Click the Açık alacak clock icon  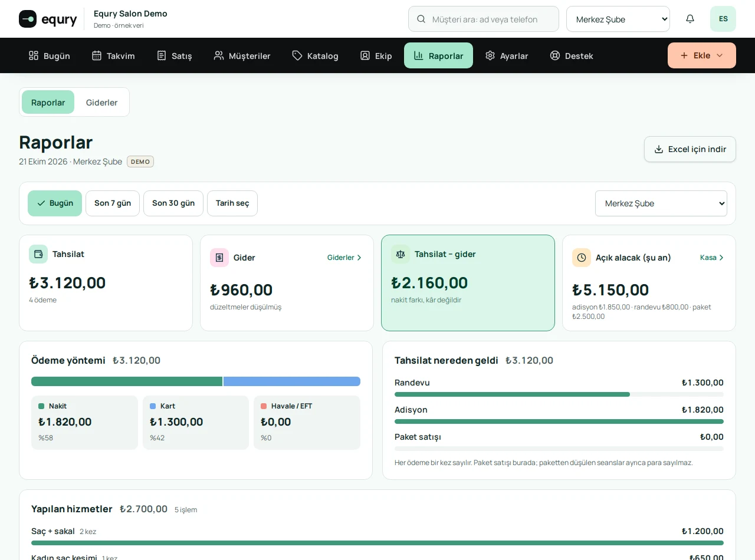(x=582, y=258)
